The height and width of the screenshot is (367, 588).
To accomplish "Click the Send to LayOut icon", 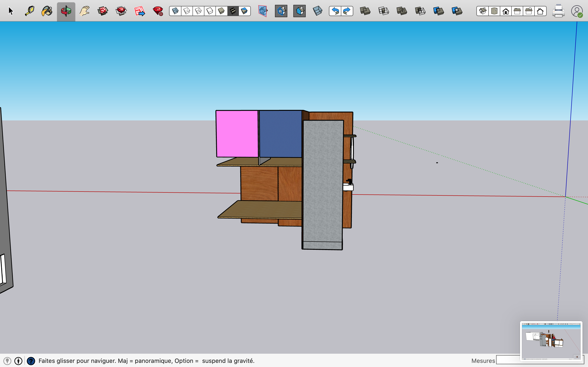I will (x=139, y=11).
